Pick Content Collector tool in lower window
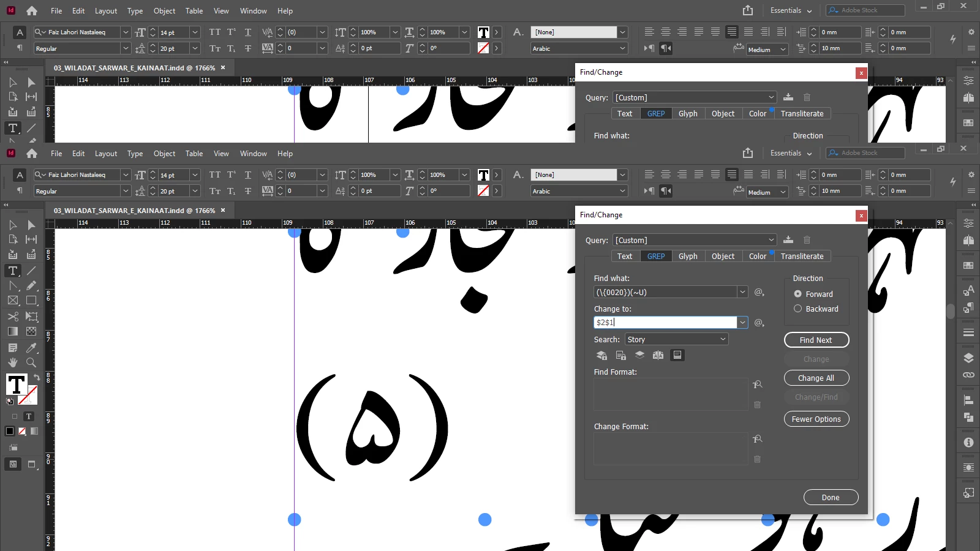Image resolution: width=980 pixels, height=551 pixels. point(13,255)
